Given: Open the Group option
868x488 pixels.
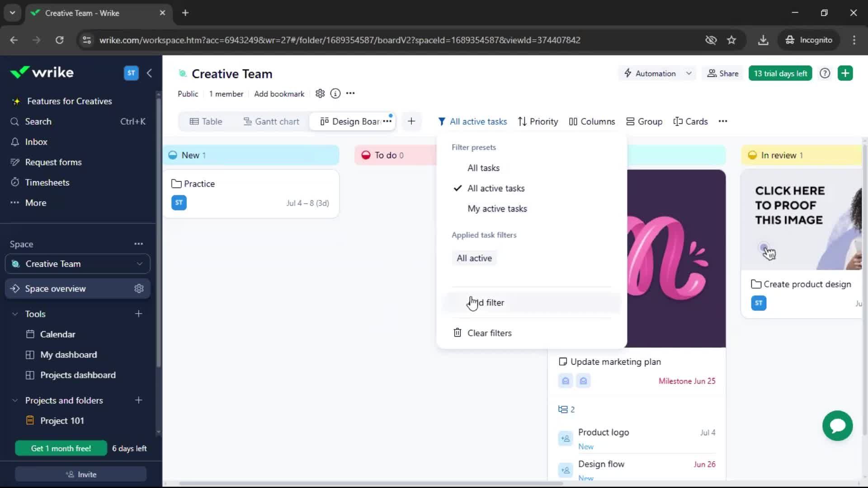Looking at the screenshot, I should click(x=644, y=122).
